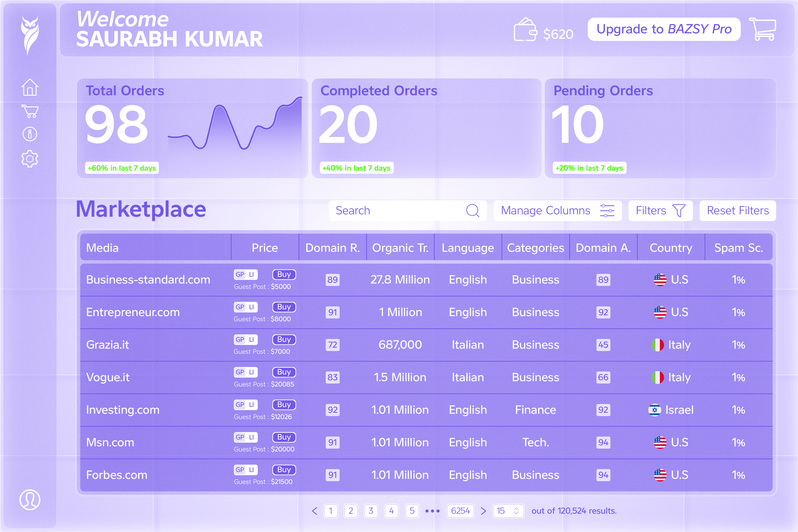Click the US flag in Business-standard.com row
Image resolution: width=798 pixels, height=532 pixels.
point(660,280)
